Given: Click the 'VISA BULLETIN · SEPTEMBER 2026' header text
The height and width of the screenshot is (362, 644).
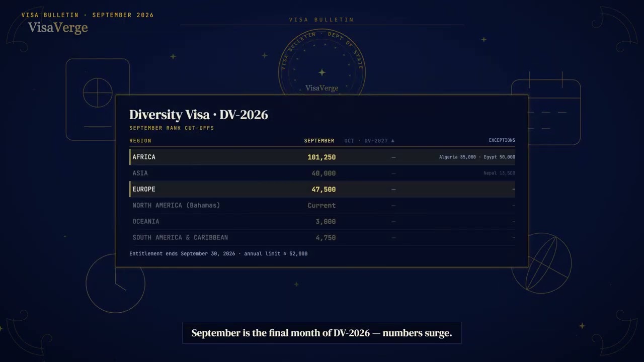Looking at the screenshot, I should pyautogui.click(x=88, y=15).
